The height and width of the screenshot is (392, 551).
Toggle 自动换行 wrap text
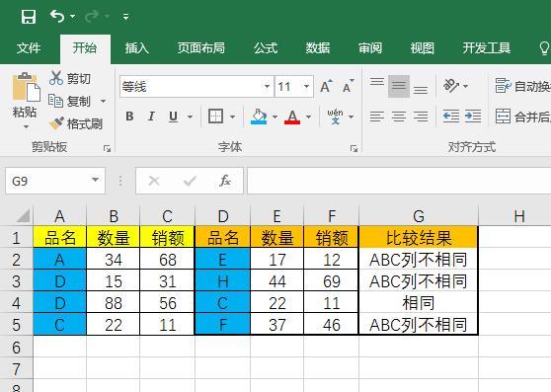[523, 86]
